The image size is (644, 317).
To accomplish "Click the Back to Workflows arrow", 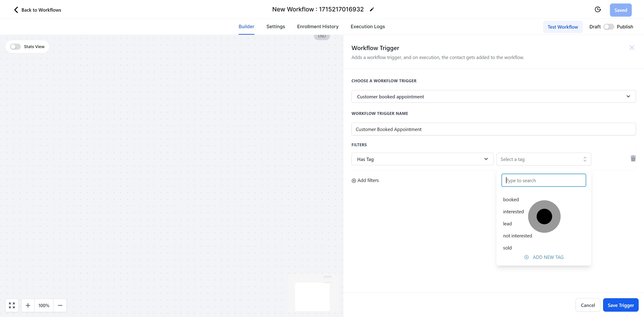I will coord(16,10).
